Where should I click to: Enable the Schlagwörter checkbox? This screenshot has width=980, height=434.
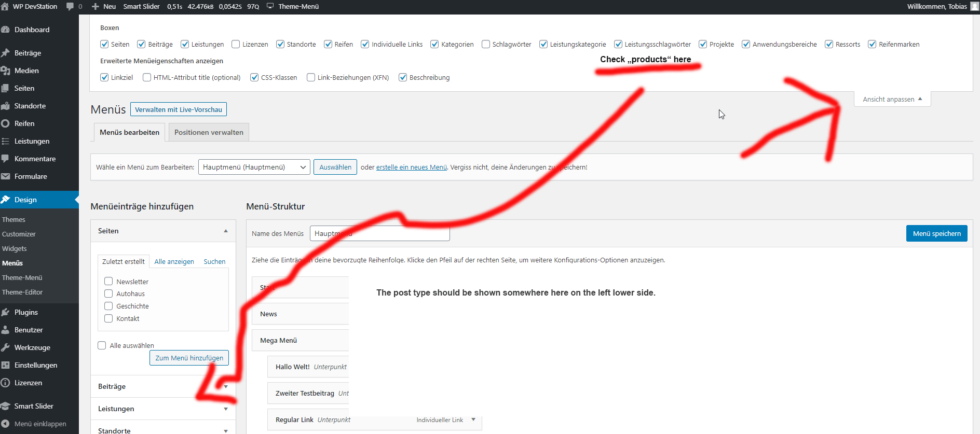pyautogui.click(x=486, y=44)
